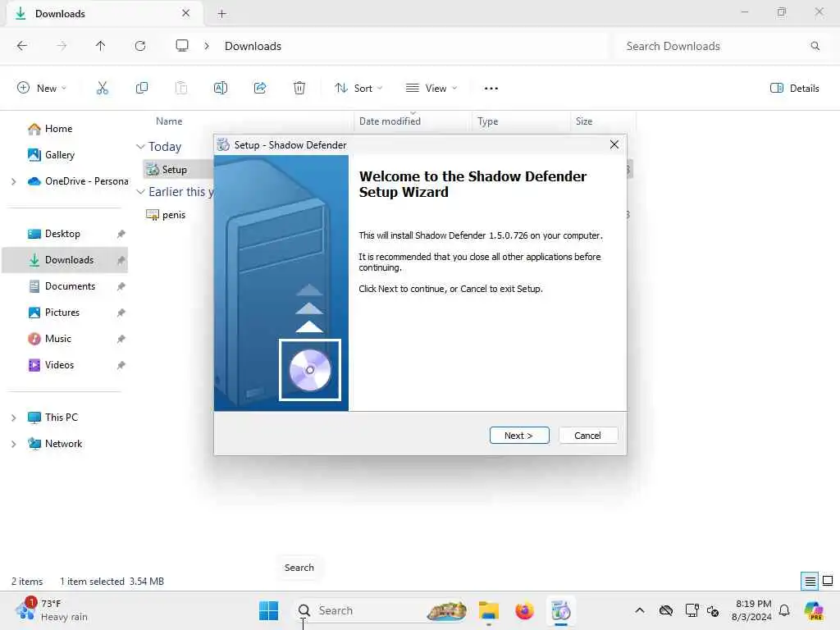Click the Share icon in the toolbar
The height and width of the screenshot is (630, 840).
click(260, 89)
